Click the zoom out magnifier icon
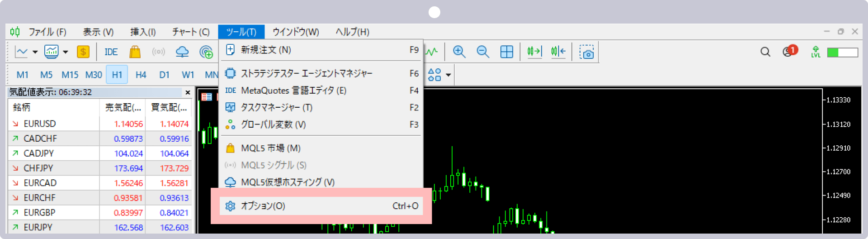Image resolution: width=868 pixels, height=239 pixels. pos(483,52)
